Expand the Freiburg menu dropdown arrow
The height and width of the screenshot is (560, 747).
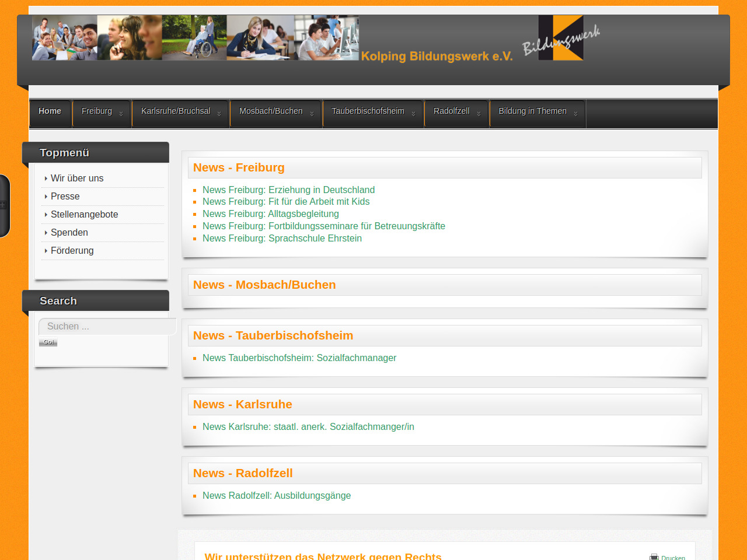tap(121, 114)
